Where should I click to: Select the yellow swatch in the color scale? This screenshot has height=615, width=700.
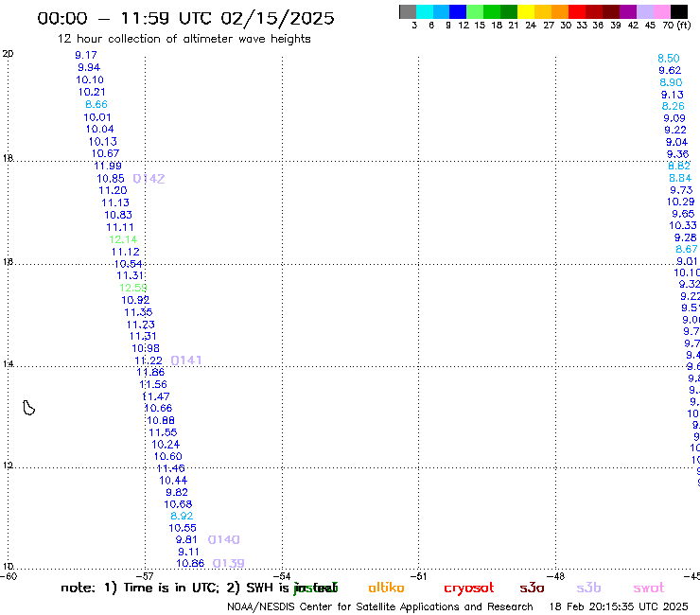tap(525, 11)
